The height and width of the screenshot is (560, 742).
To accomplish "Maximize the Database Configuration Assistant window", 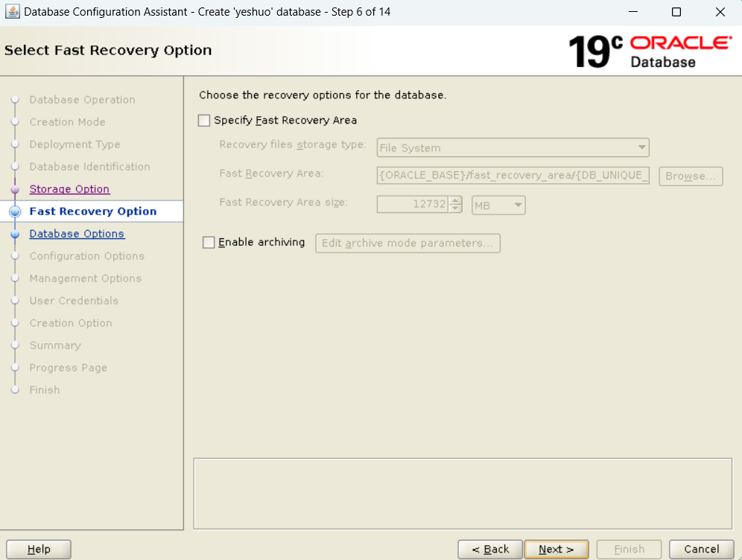I will (676, 13).
